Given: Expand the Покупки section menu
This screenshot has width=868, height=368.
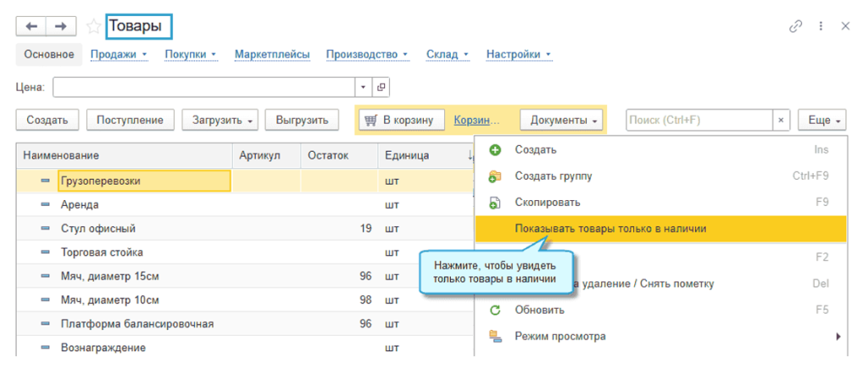Looking at the screenshot, I should [x=191, y=54].
